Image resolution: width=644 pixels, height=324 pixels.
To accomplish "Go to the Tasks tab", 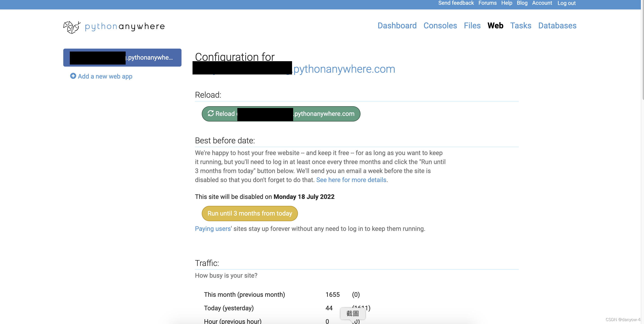I will point(521,25).
